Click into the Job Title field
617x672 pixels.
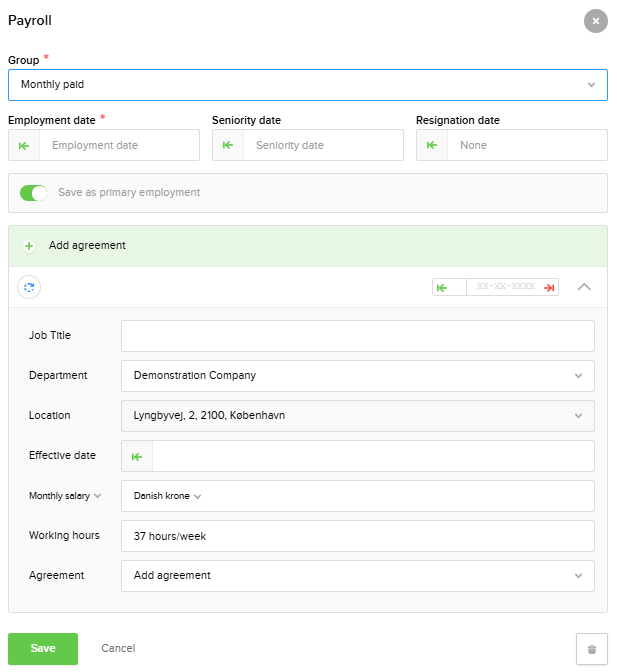pyautogui.click(x=357, y=336)
